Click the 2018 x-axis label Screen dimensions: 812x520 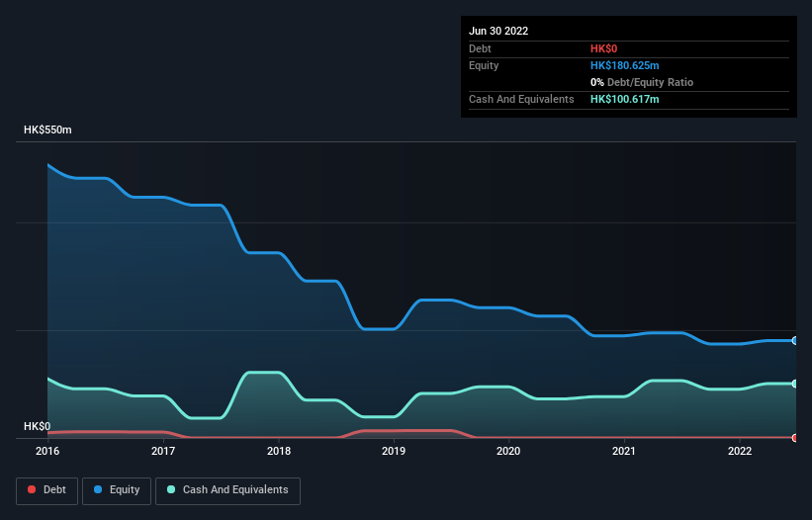tap(279, 451)
